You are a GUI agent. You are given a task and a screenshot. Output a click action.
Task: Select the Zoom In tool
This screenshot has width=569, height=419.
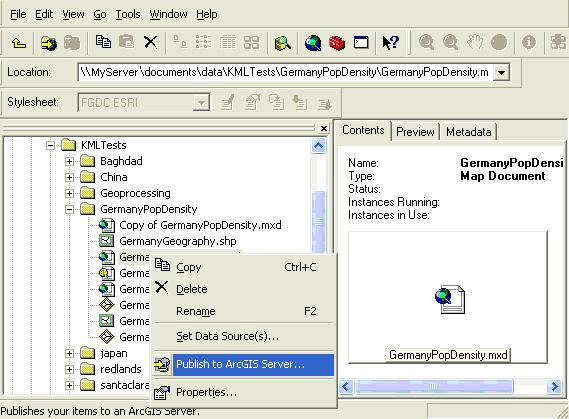coord(426,42)
